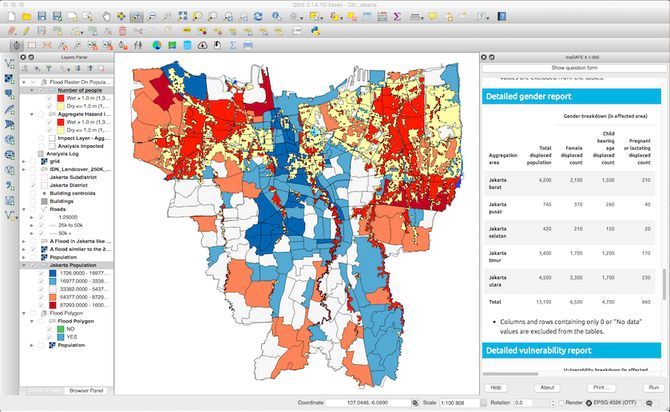Expand the Jakarta District layer
Screen dimensions: 670x412
pos(24,184)
